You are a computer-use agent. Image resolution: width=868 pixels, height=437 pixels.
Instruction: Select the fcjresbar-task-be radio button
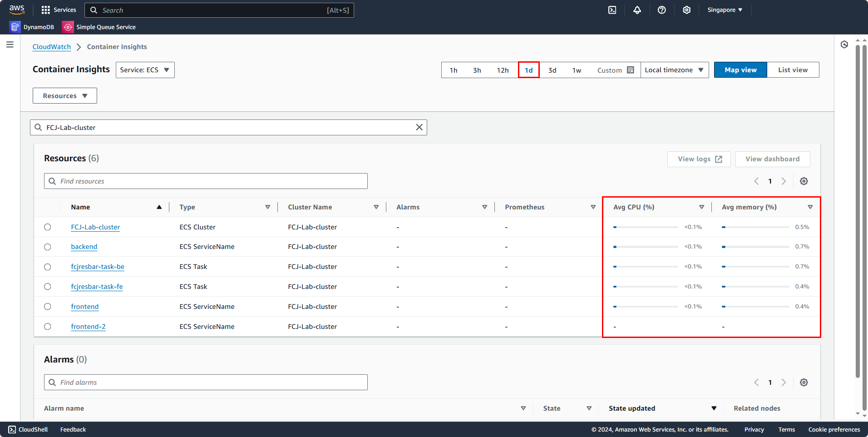click(x=48, y=267)
